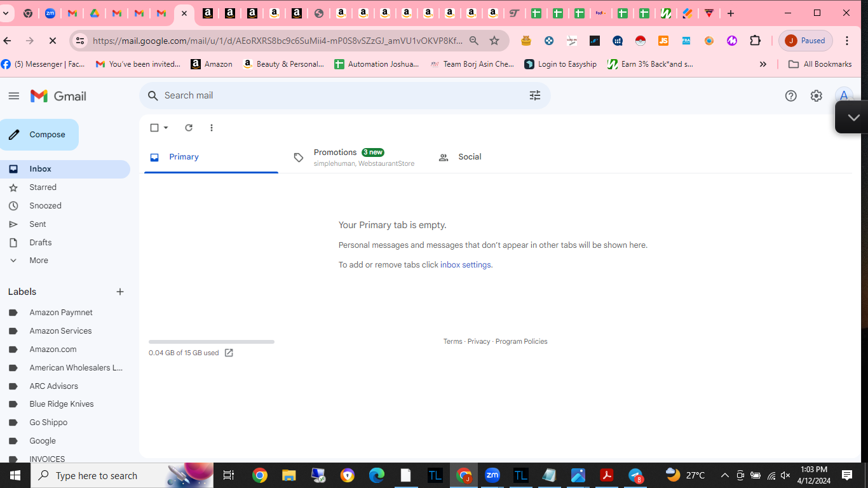
Task: Click the search magnifier icon in Search mail
Action: tap(153, 95)
